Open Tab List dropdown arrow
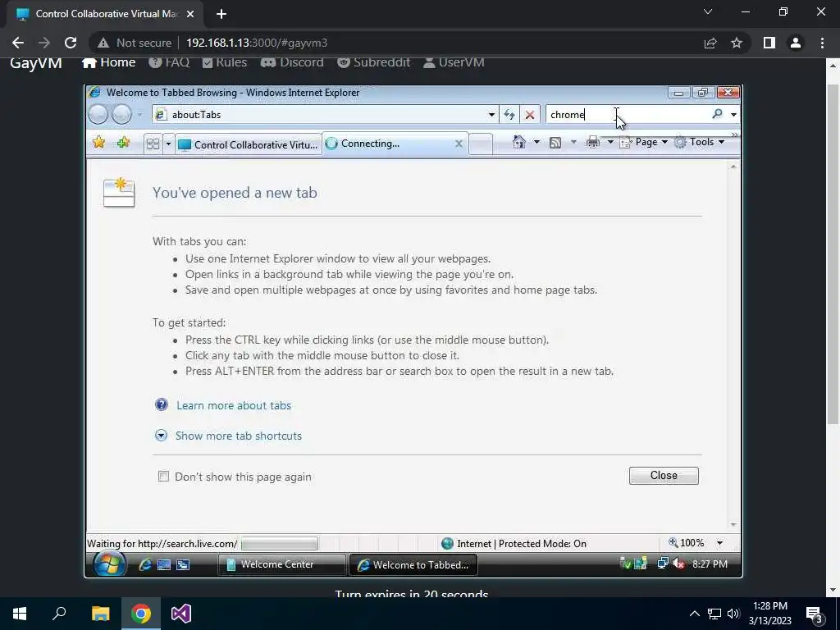Image resolution: width=840 pixels, height=630 pixels. 168,144
